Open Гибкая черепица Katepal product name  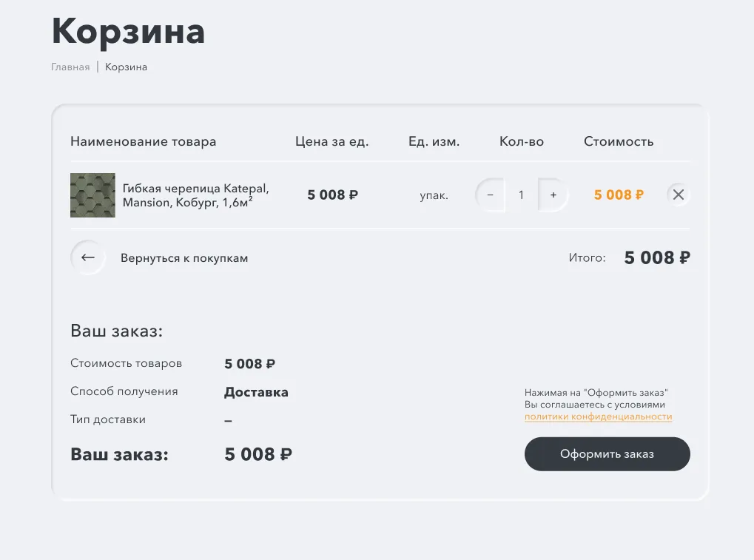click(x=195, y=195)
